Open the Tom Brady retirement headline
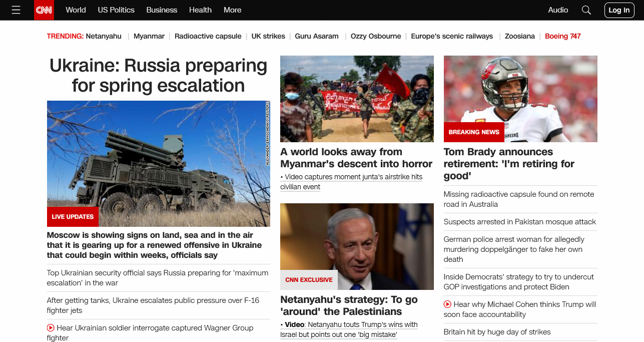The width and height of the screenshot is (644, 342). point(509,164)
